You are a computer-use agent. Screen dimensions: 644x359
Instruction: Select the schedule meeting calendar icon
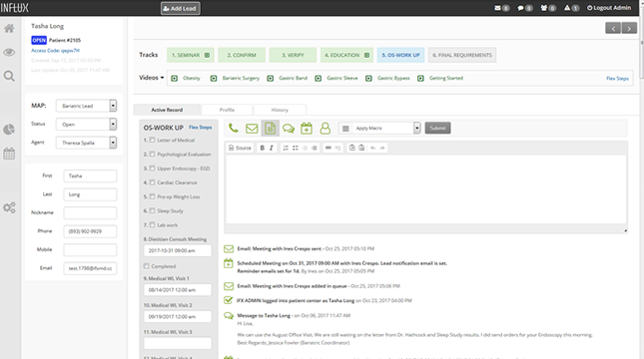click(307, 128)
